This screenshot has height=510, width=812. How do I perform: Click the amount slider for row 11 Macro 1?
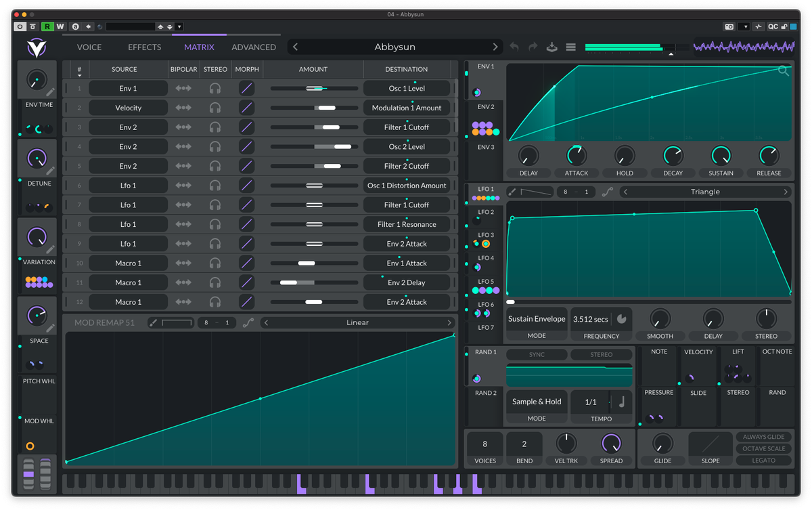314,282
